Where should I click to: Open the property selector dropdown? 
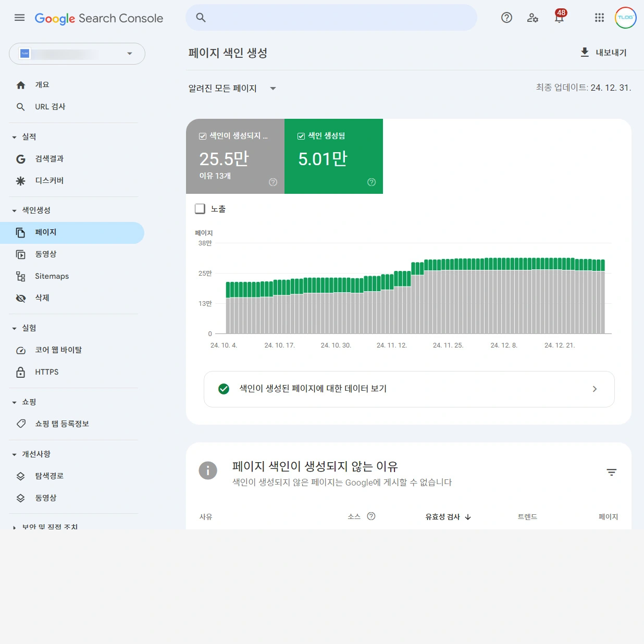coord(77,54)
